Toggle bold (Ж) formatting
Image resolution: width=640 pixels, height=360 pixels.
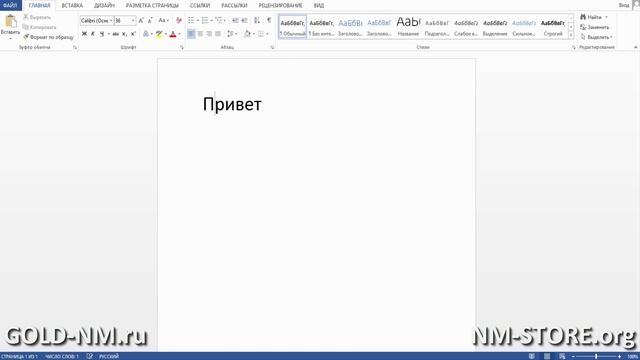point(84,34)
